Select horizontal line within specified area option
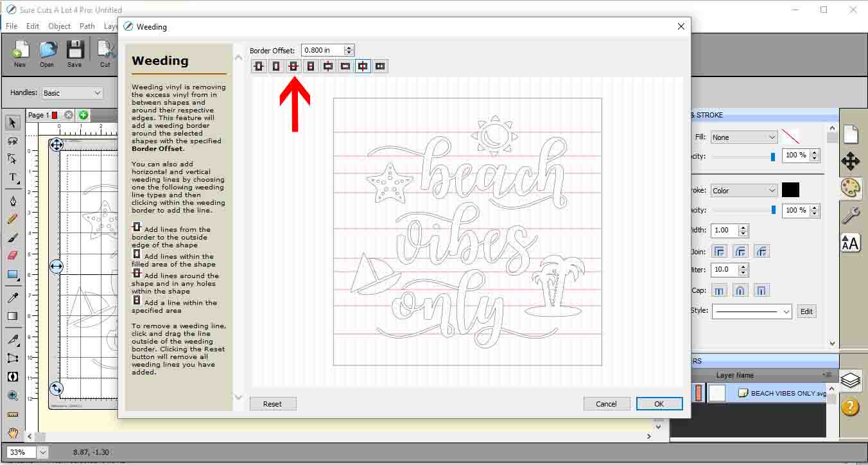The width and height of the screenshot is (868, 465). [x=311, y=66]
